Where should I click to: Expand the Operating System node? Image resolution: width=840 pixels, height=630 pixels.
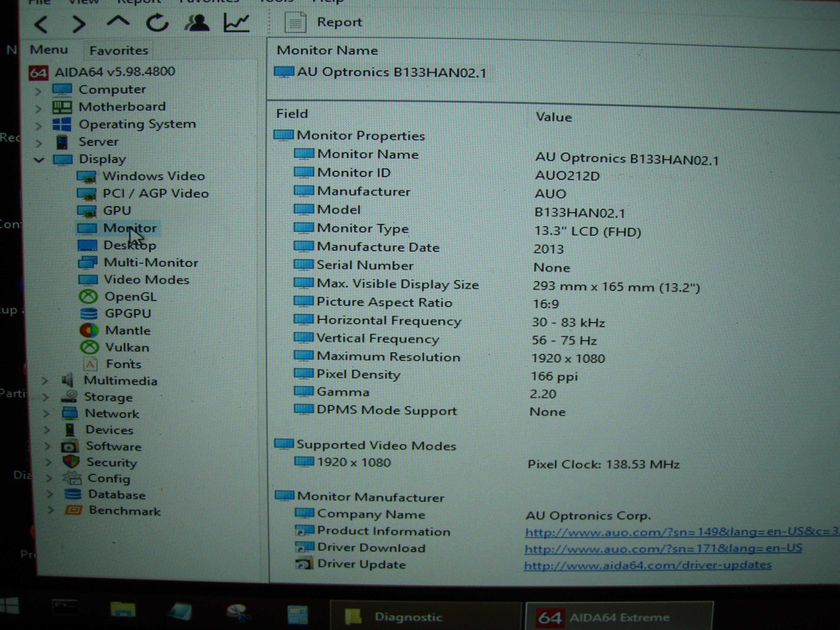[38, 126]
